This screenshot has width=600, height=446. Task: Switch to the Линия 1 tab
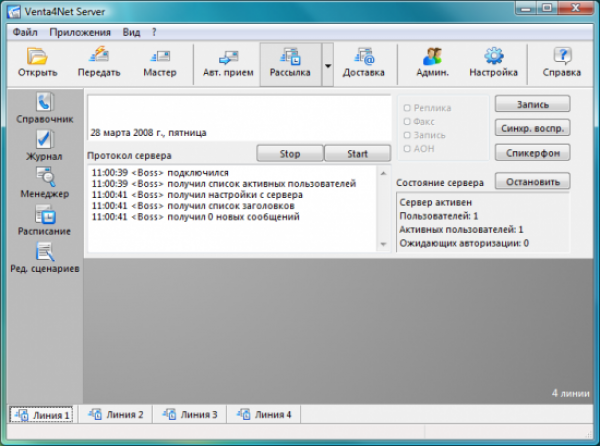[x=41, y=415]
